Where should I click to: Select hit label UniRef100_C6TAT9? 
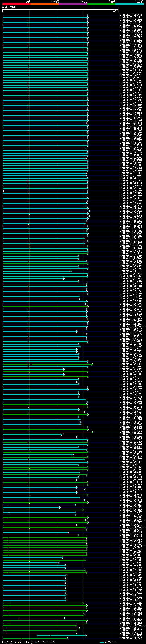(131, 371)
